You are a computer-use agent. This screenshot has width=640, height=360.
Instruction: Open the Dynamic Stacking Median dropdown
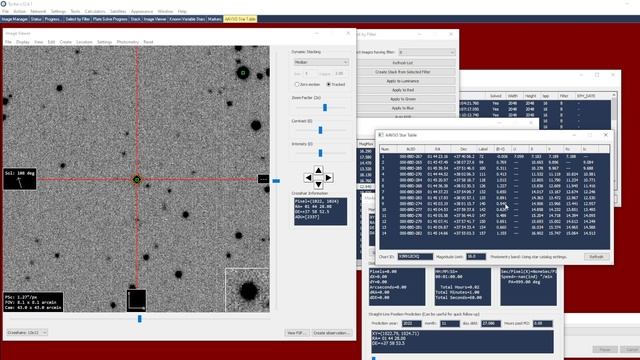coord(321,62)
